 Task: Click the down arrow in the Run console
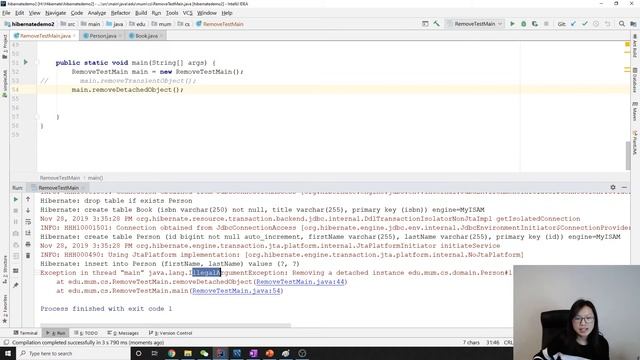pyautogui.click(x=28, y=211)
